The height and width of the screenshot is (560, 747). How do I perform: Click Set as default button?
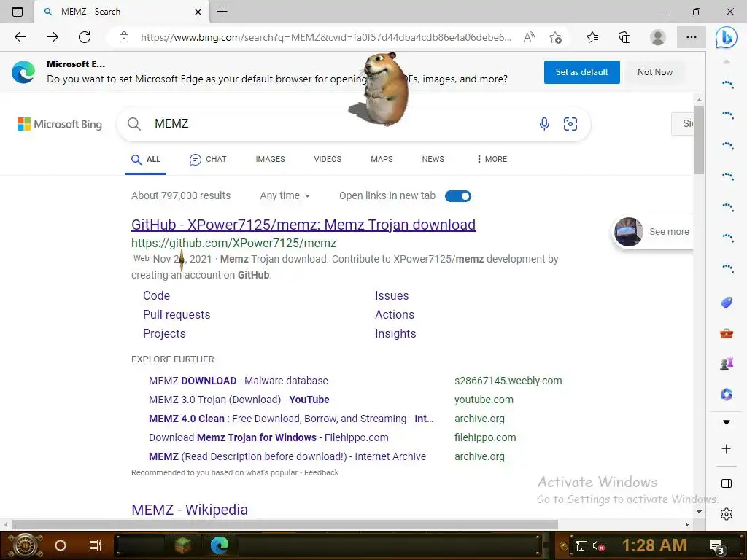pos(581,72)
